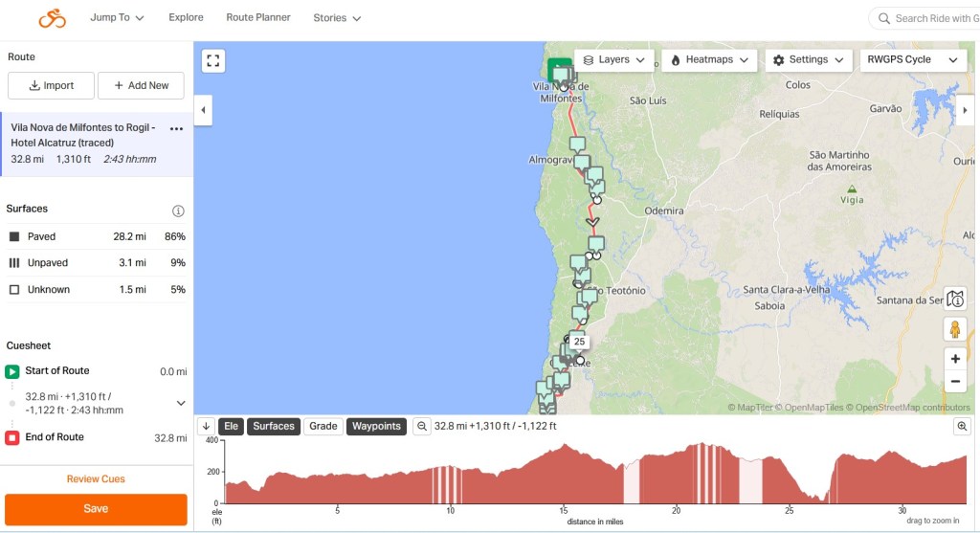
Task: Click the Start of Route play icon
Action: pyautogui.click(x=11, y=371)
